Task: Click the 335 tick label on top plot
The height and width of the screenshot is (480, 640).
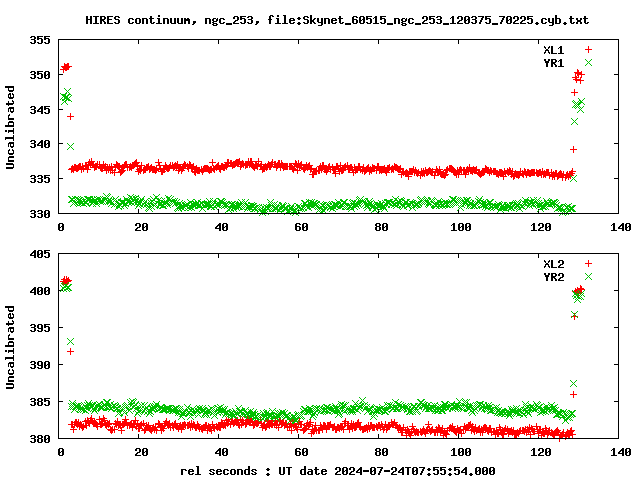Action: [x=40, y=179]
